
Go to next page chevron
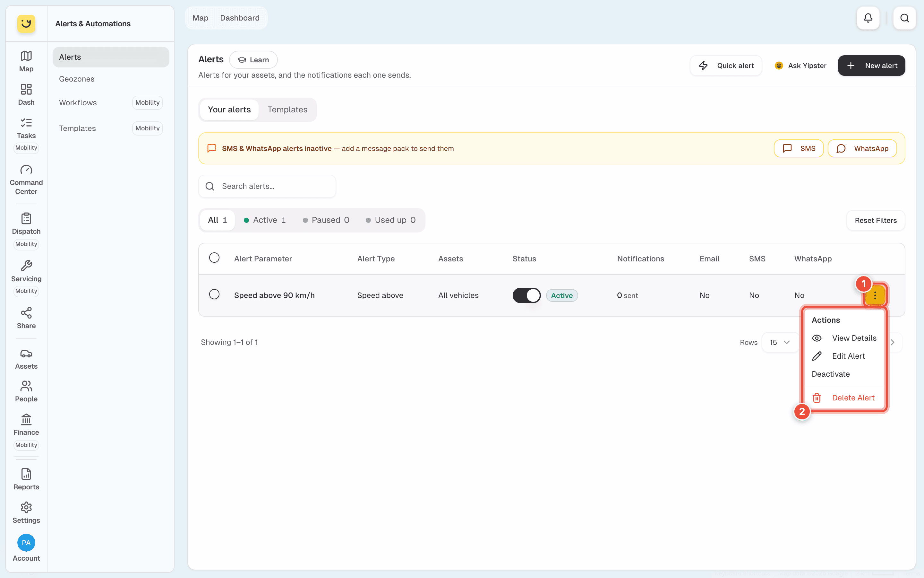[x=893, y=342]
